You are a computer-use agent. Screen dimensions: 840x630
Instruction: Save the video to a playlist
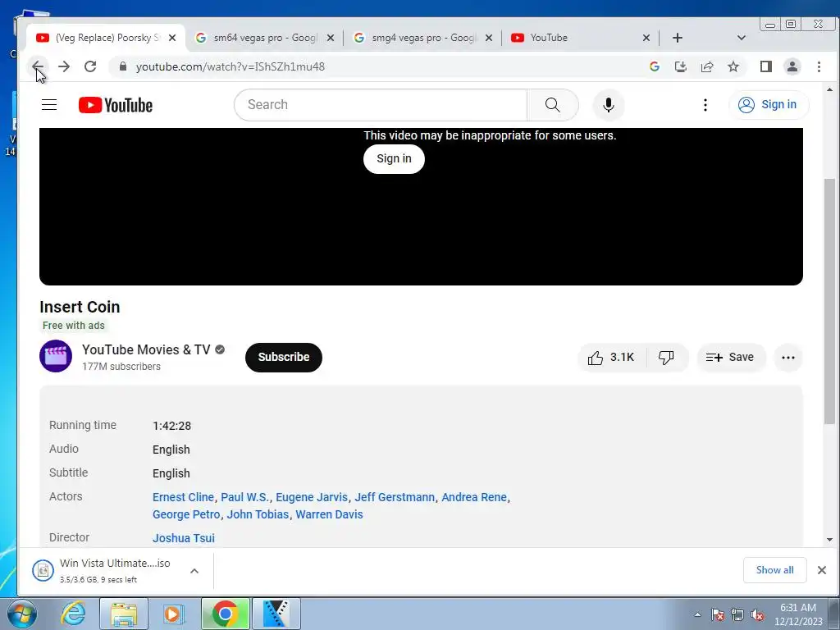[731, 358]
